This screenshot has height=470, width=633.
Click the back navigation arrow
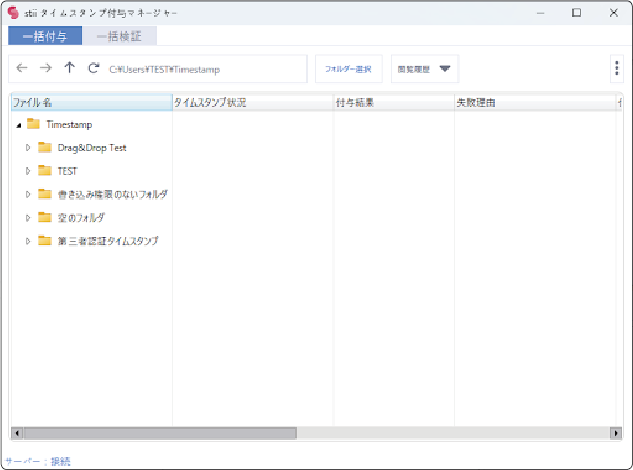22,69
